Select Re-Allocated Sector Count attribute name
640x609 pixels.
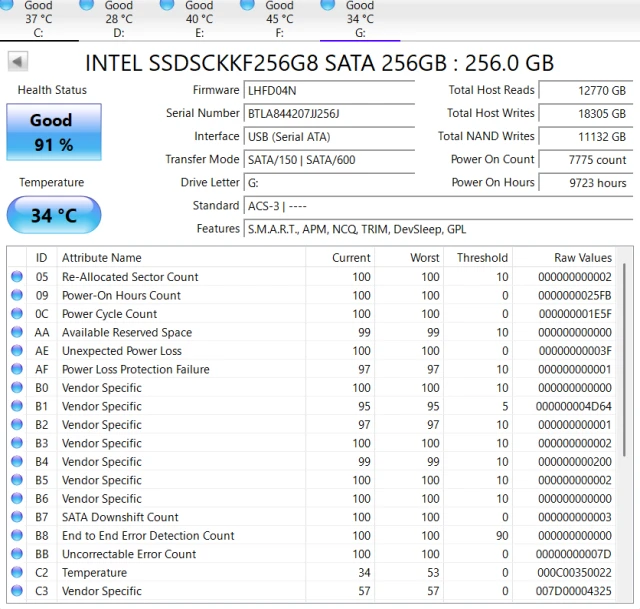pyautogui.click(x=130, y=277)
